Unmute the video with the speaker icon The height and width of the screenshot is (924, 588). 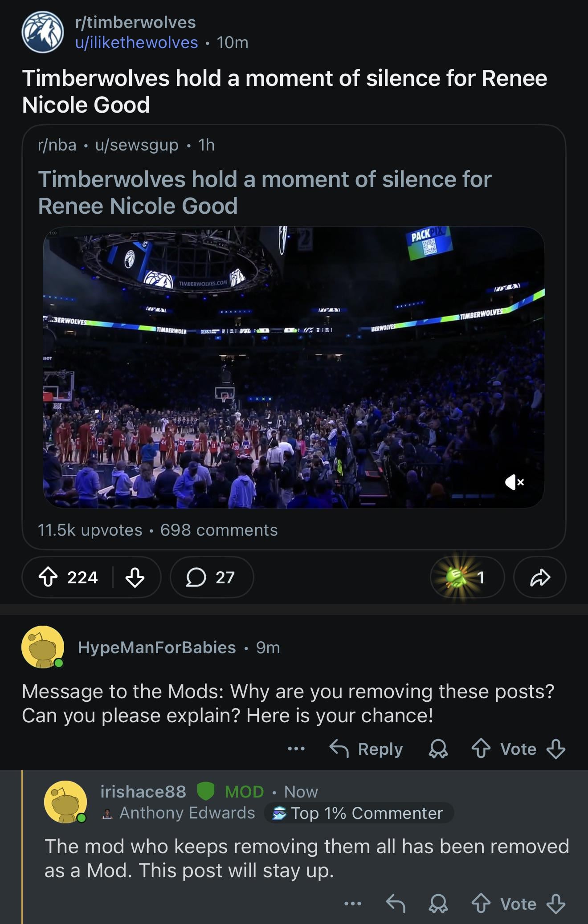coord(514,482)
